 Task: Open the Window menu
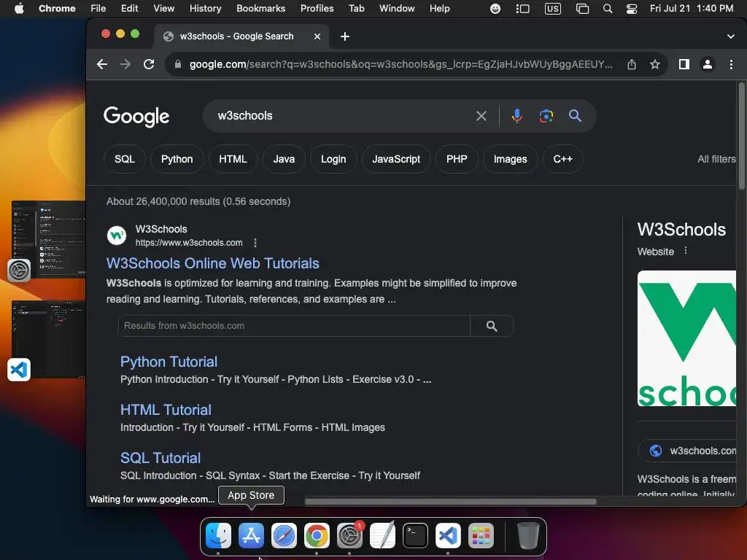coord(397,9)
